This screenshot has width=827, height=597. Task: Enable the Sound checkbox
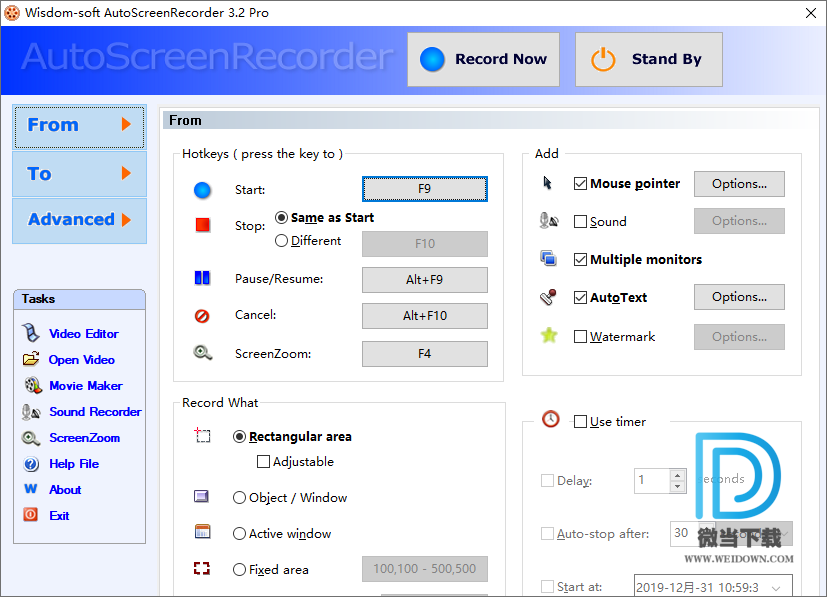tap(580, 222)
